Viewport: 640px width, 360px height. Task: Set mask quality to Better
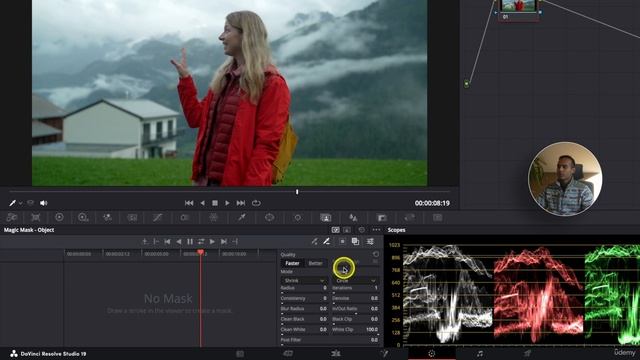[316, 263]
